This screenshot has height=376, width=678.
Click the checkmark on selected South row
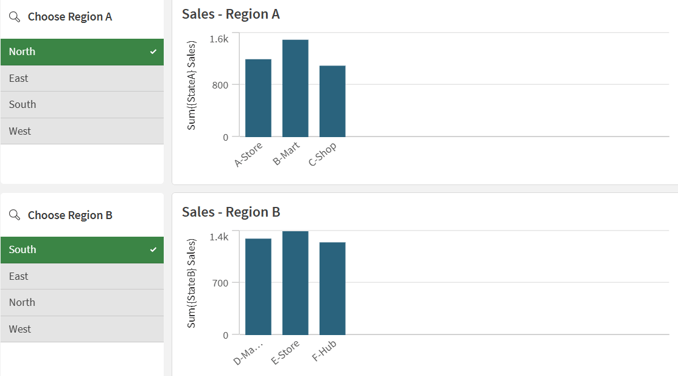(x=153, y=250)
